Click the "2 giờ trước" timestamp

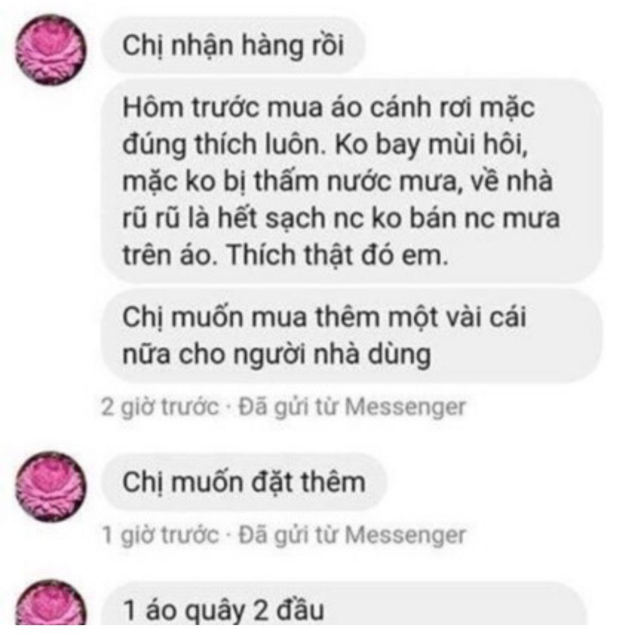[x=160, y=407]
